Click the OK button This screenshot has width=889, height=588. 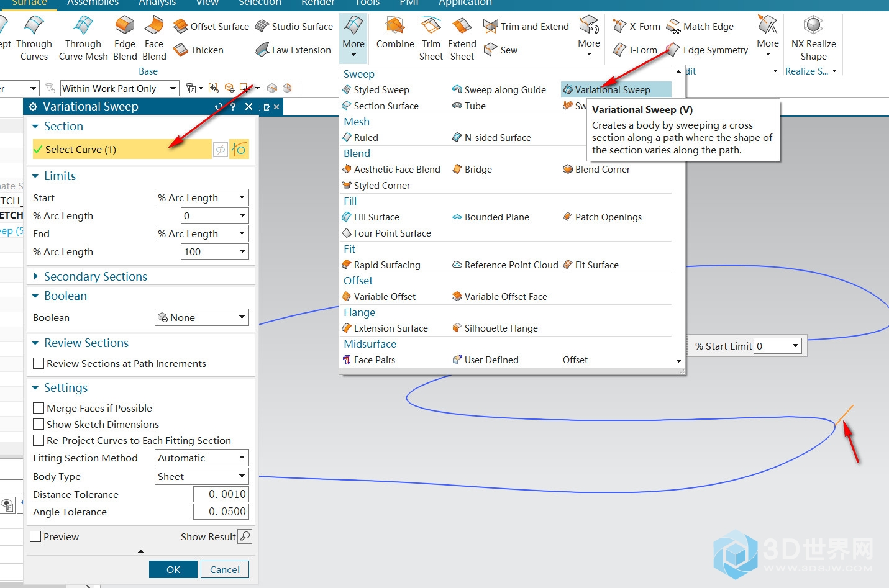click(x=173, y=569)
